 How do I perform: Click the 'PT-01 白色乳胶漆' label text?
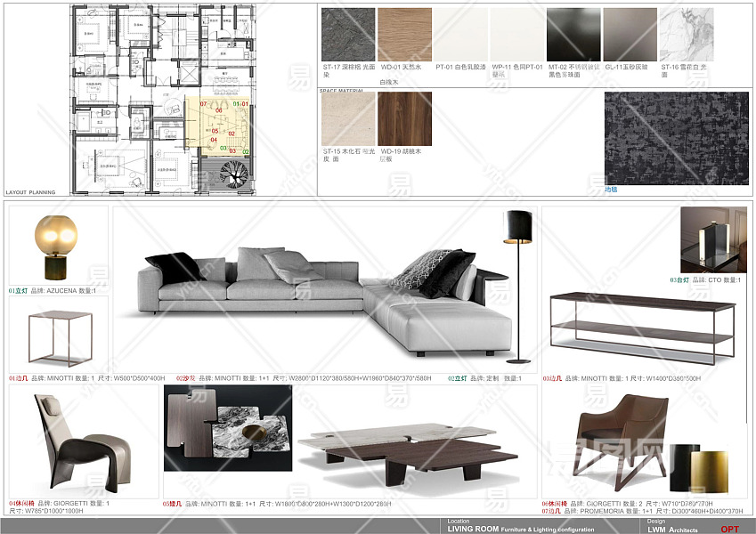(460, 67)
